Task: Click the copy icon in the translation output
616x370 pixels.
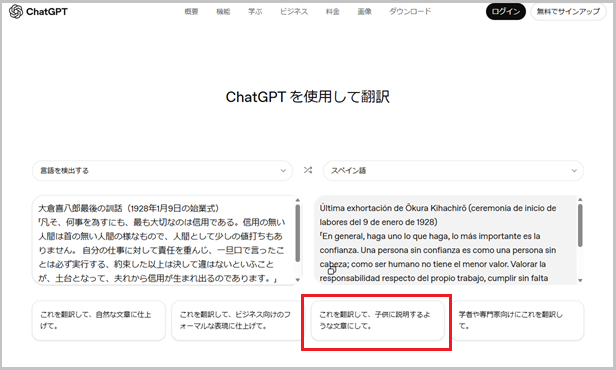Action: 332,270
